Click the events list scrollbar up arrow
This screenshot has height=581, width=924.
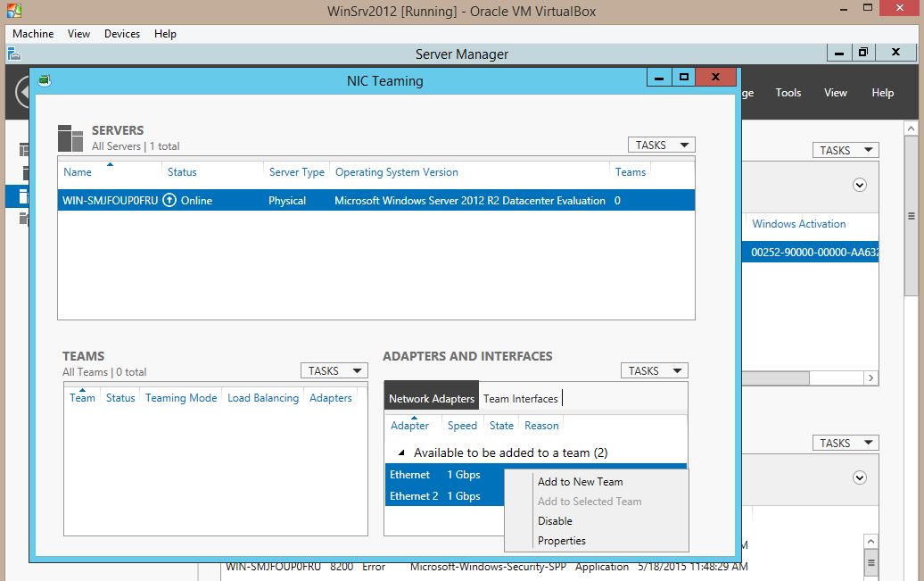871,541
